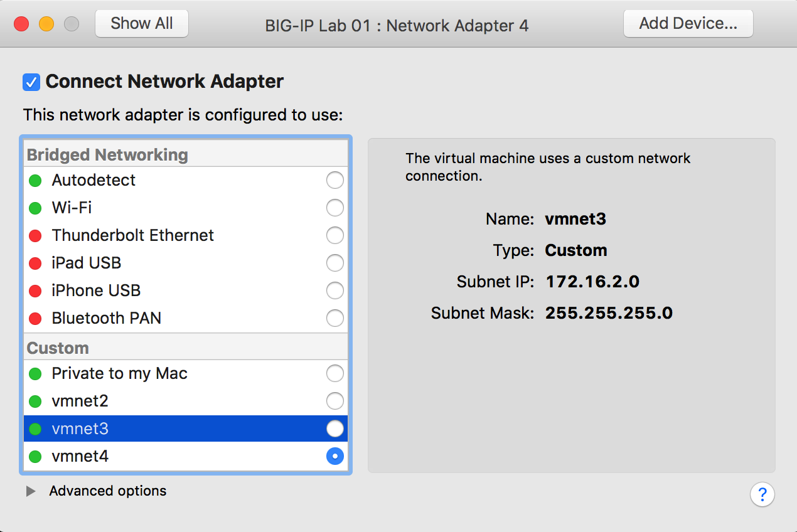Viewport: 797px width, 532px height.
Task: Click the Name value vmnet3 in details
Action: click(x=575, y=219)
